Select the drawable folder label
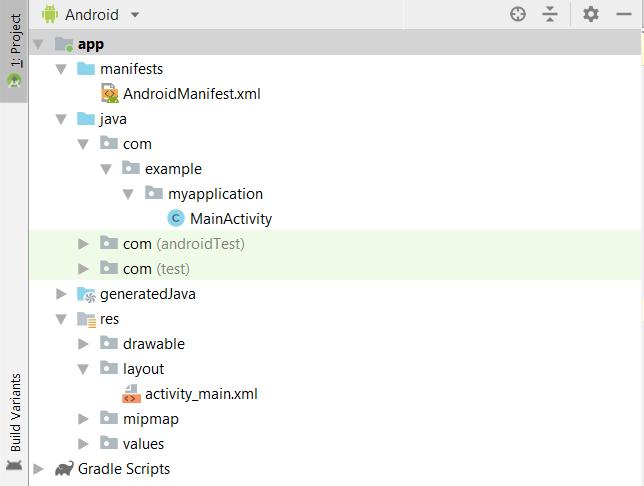644x486 pixels. [x=154, y=344]
